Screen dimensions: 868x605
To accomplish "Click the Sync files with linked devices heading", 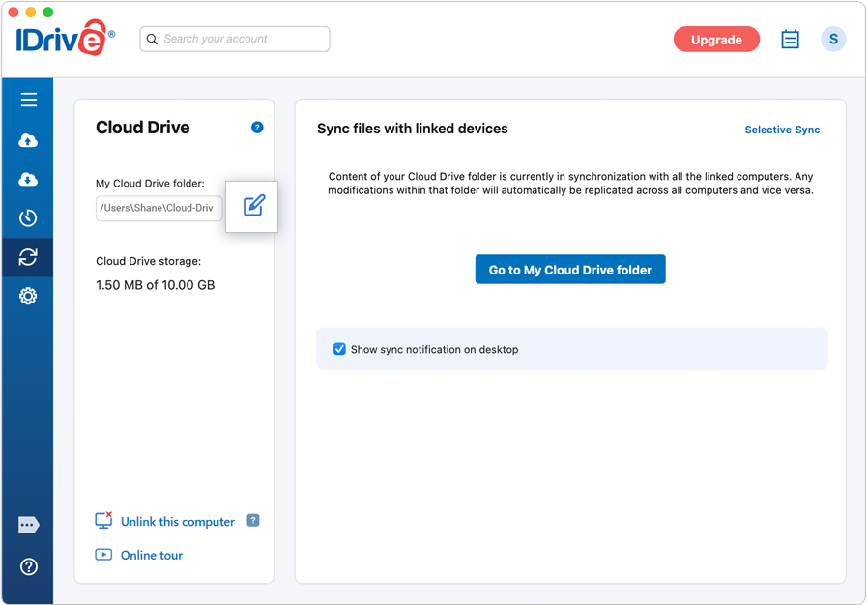I will (x=413, y=129).
